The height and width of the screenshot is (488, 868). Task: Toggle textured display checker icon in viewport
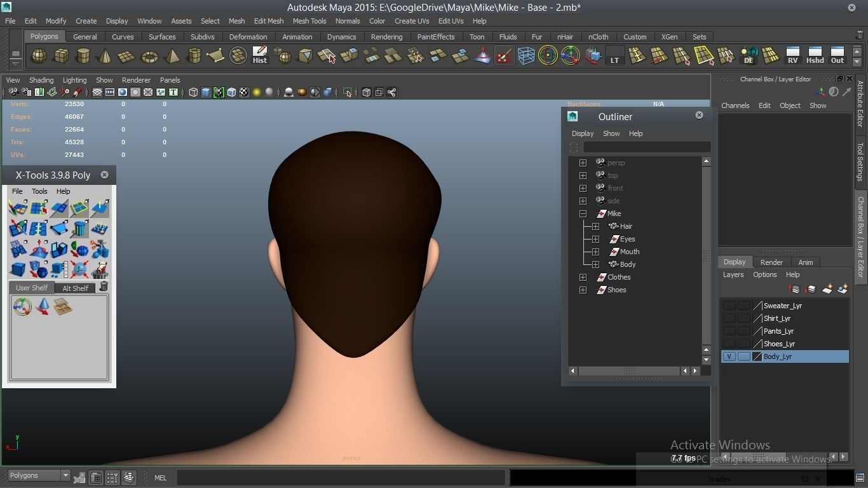coord(244,92)
